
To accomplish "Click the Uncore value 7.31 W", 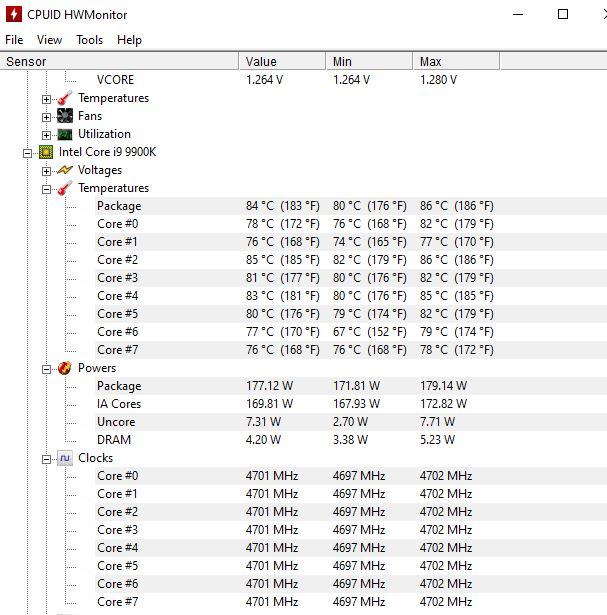I will [264, 422].
